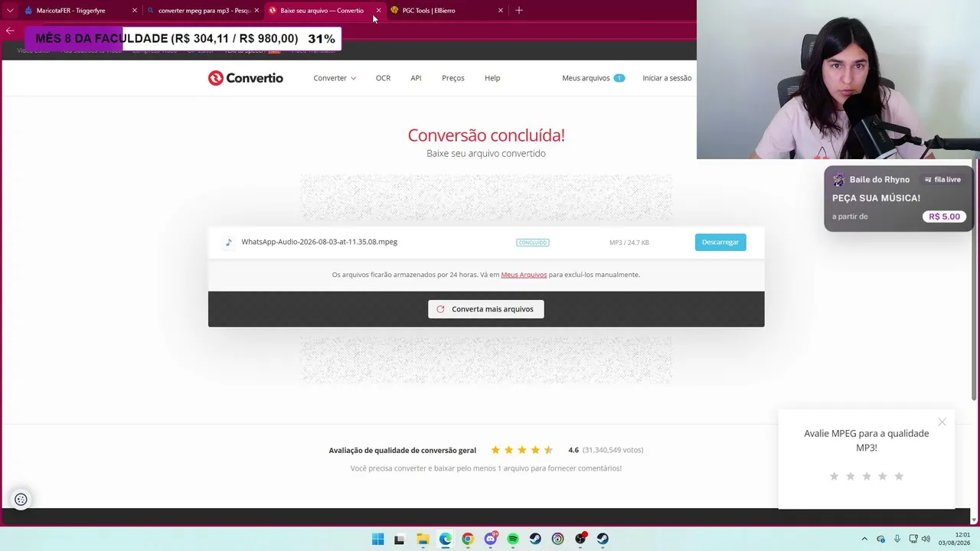980x551 pixels.
Task: Open Google Chrome from the taskbar
Action: [468, 539]
